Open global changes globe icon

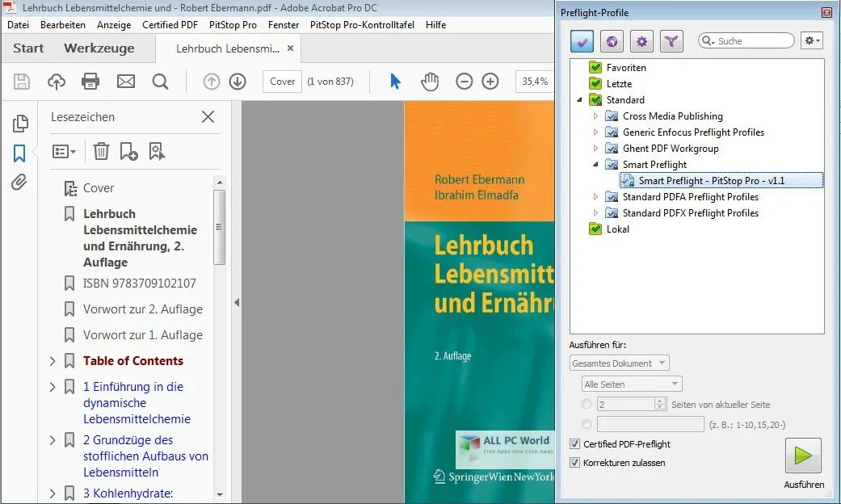(612, 40)
